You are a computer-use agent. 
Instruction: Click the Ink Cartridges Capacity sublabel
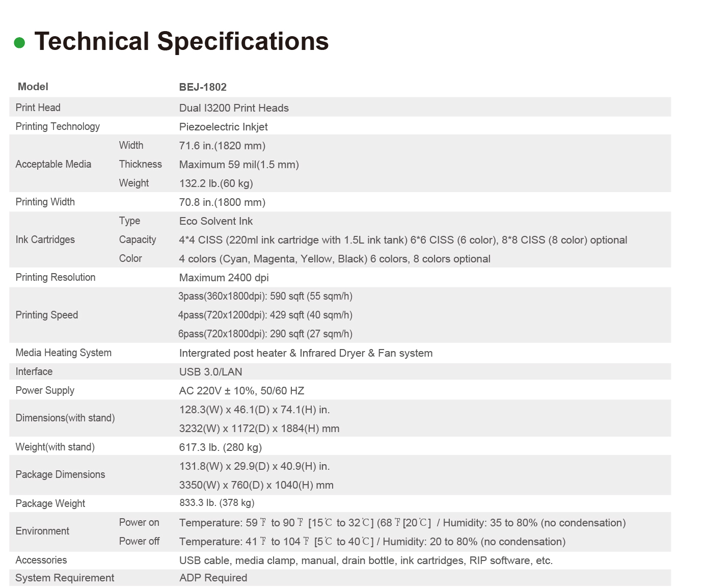[x=138, y=239]
